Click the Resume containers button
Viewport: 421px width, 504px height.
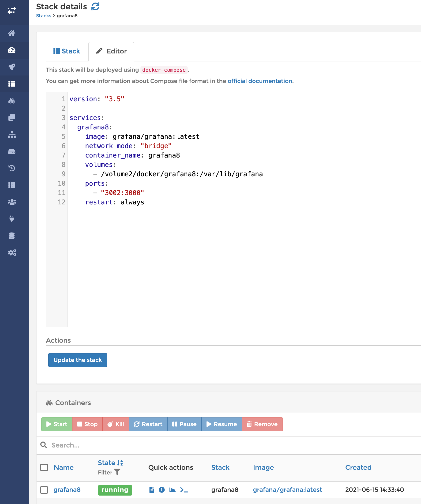click(222, 424)
